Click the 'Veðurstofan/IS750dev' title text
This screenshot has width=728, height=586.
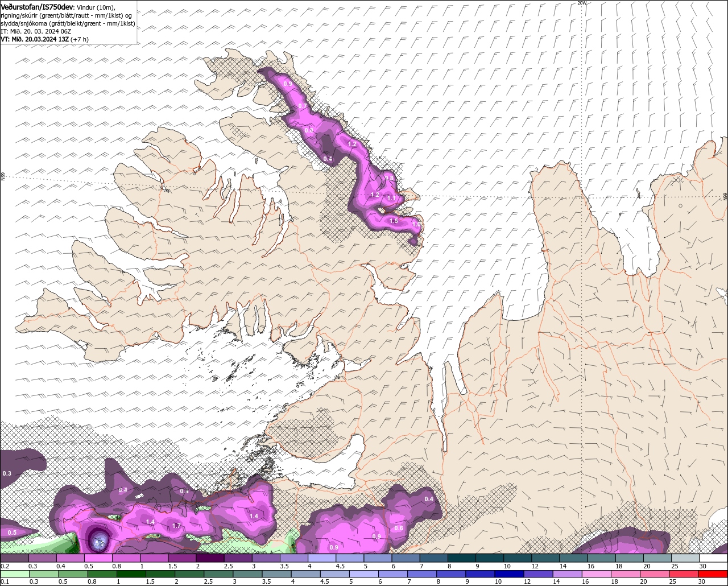[37, 6]
